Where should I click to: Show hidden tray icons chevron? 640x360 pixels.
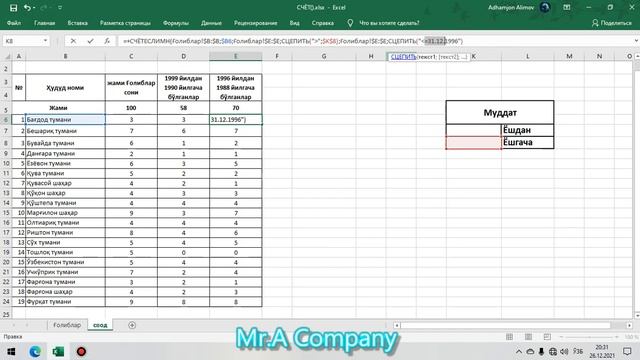(x=519, y=351)
